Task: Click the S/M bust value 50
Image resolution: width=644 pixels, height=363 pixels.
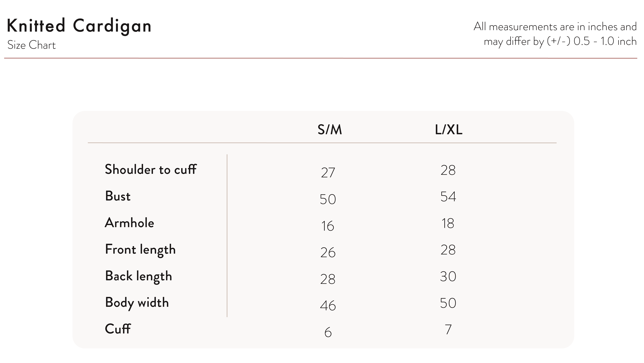Action: pyautogui.click(x=328, y=199)
